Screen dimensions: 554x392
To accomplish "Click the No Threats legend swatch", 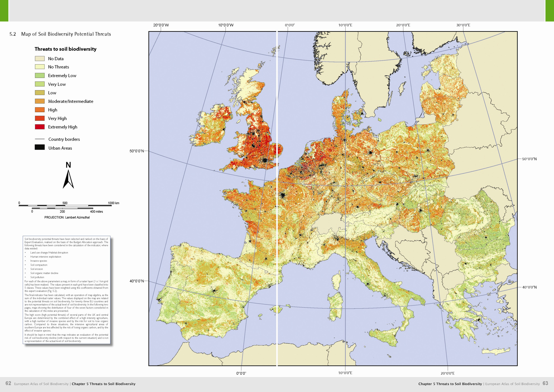I will click(39, 67).
